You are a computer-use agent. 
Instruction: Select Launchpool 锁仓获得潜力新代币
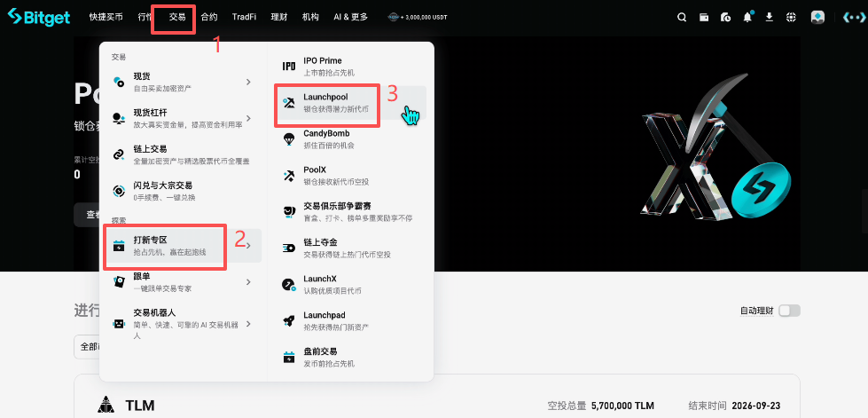[x=350, y=103]
